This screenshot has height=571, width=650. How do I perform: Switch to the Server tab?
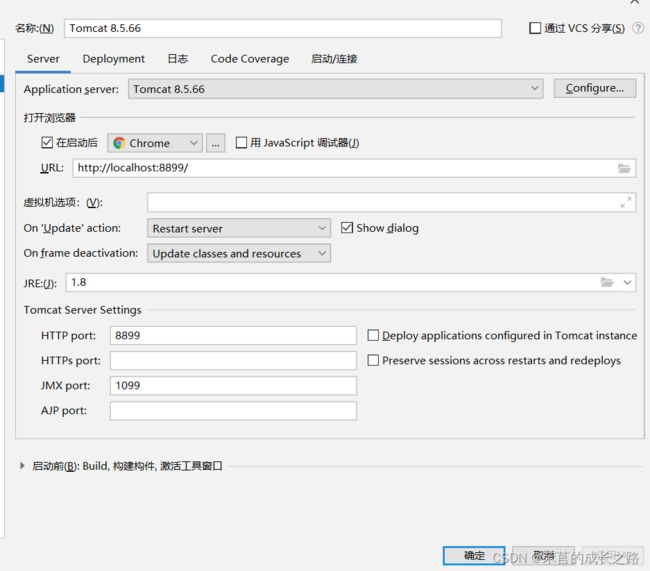tap(43, 59)
